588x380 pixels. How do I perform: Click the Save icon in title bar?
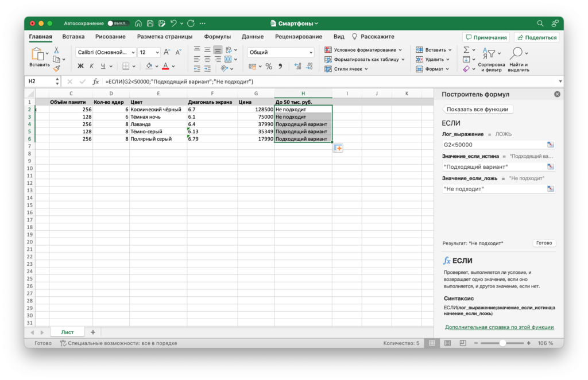[x=150, y=23]
